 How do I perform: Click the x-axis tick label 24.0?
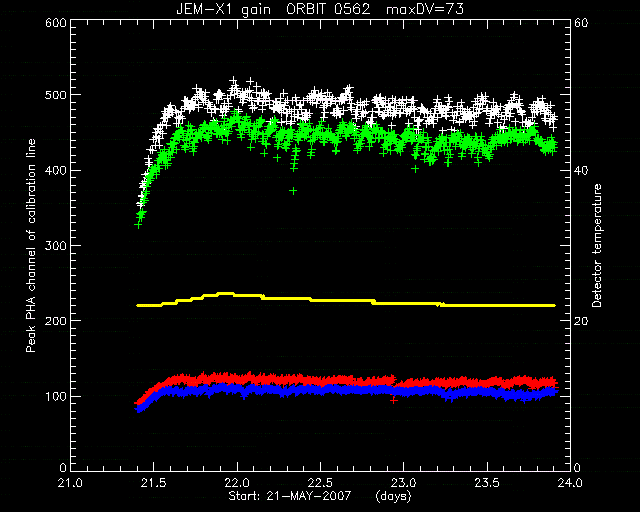(x=570, y=483)
